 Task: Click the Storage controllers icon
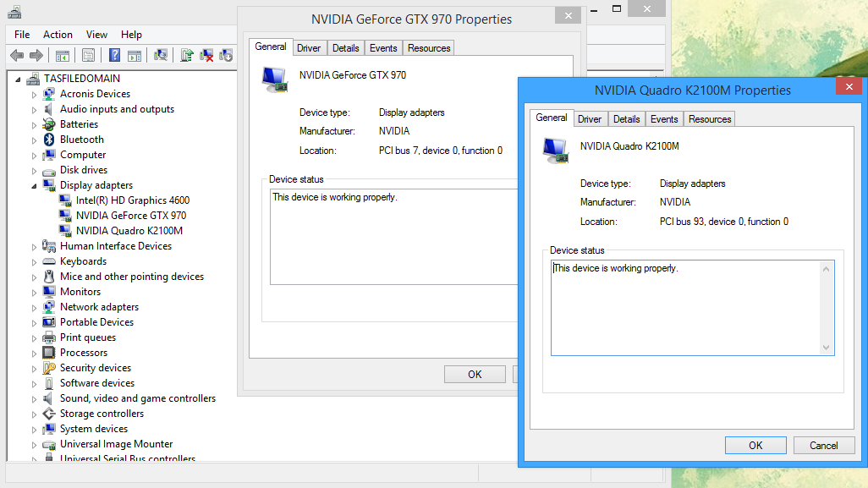[49, 414]
